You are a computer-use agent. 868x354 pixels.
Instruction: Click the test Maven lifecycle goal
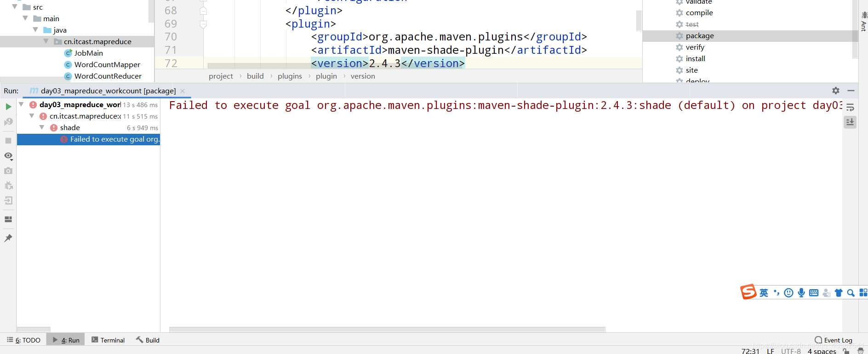pos(692,24)
